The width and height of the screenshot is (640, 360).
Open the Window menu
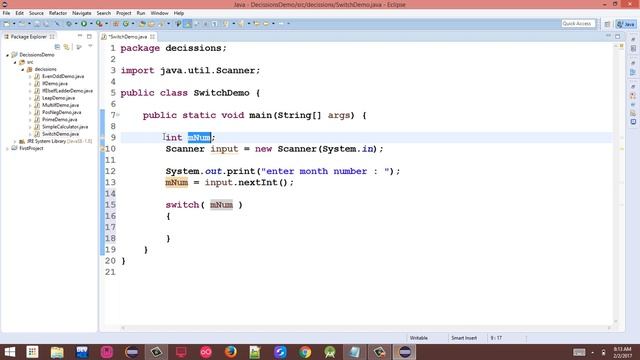[x=159, y=13]
